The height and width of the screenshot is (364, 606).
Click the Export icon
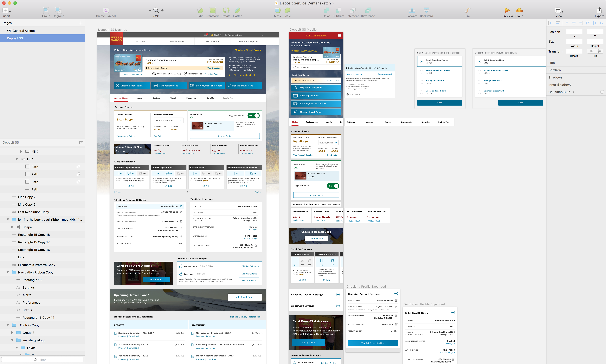(599, 10)
